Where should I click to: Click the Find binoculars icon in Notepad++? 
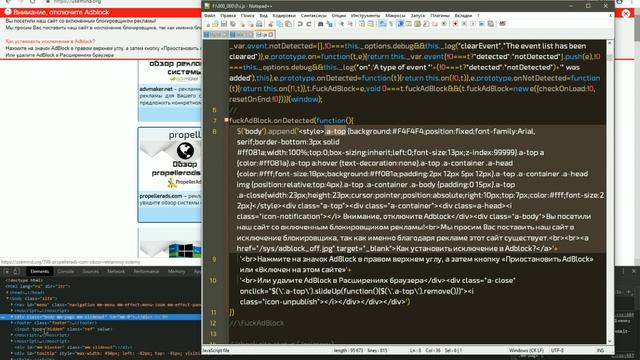(x=320, y=24)
